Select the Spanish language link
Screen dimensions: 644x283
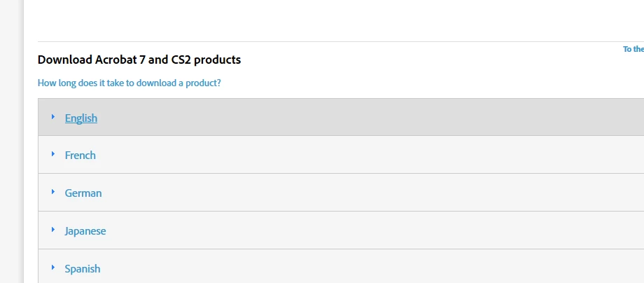tap(83, 269)
